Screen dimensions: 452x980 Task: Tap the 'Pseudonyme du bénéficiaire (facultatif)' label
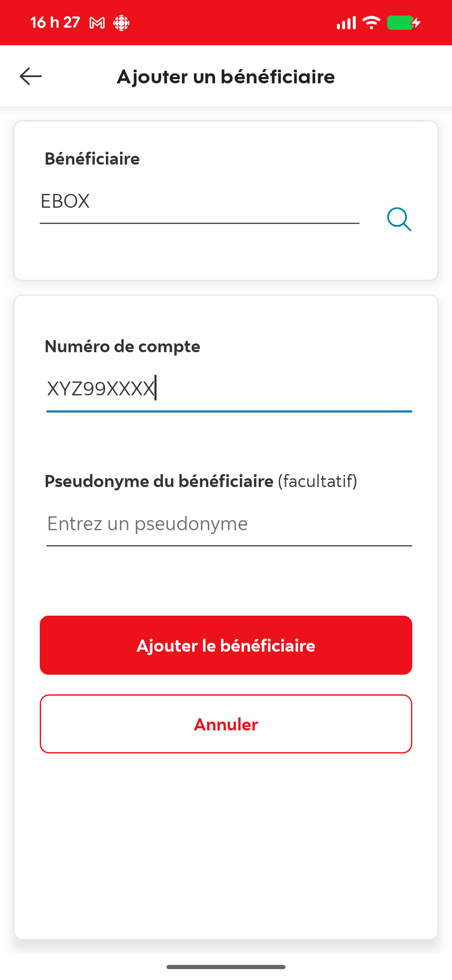(201, 482)
